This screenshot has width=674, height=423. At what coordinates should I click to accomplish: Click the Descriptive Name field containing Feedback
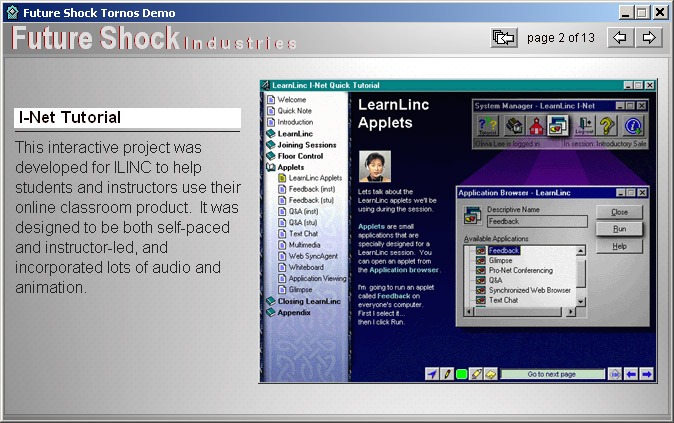coord(537,221)
